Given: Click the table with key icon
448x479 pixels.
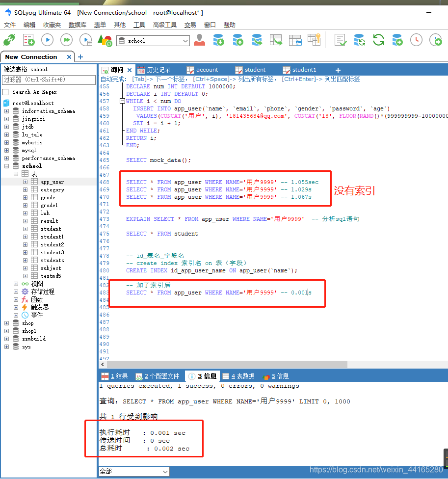Looking at the screenshot, I should pos(314,40).
